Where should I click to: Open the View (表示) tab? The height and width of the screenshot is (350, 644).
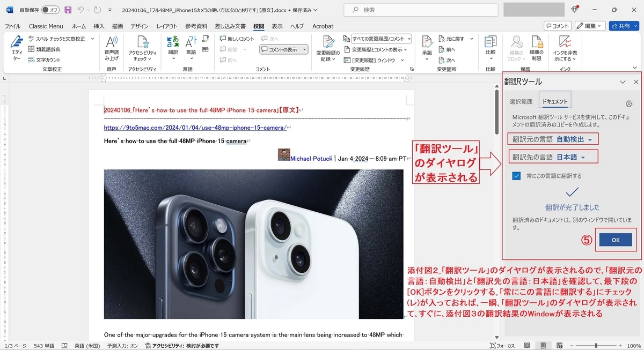coord(277,26)
